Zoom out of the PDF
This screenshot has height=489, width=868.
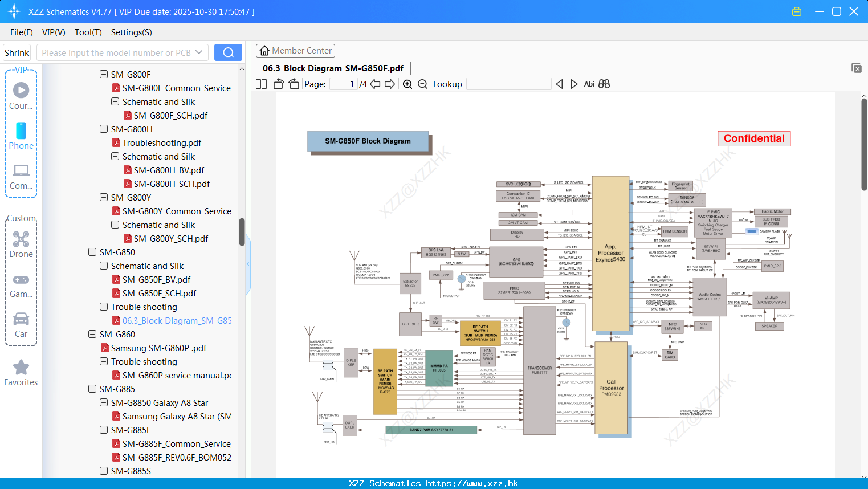point(422,84)
